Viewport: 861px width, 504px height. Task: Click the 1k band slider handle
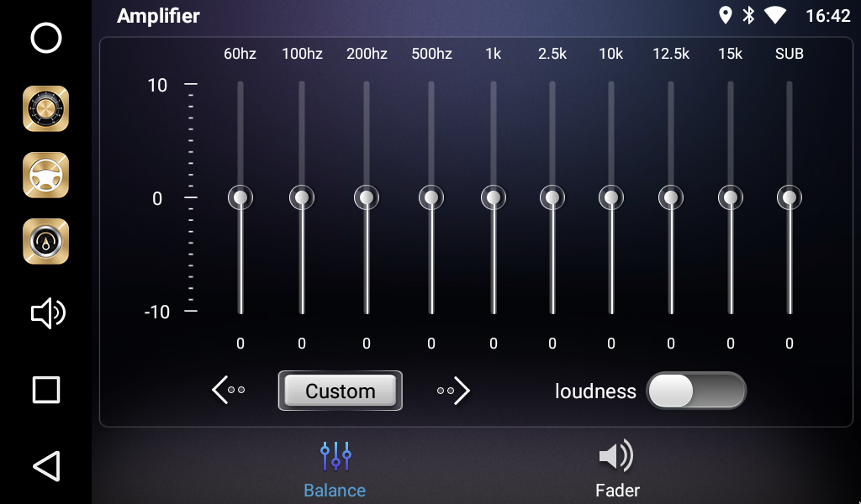494,197
